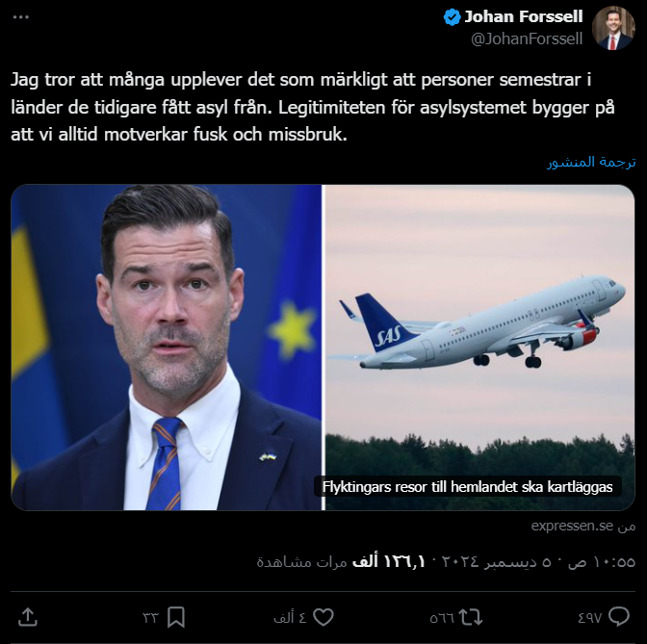Screen dimensions: 647x644
Task: Open Johan Forssell's profile picture
Action: [613, 28]
